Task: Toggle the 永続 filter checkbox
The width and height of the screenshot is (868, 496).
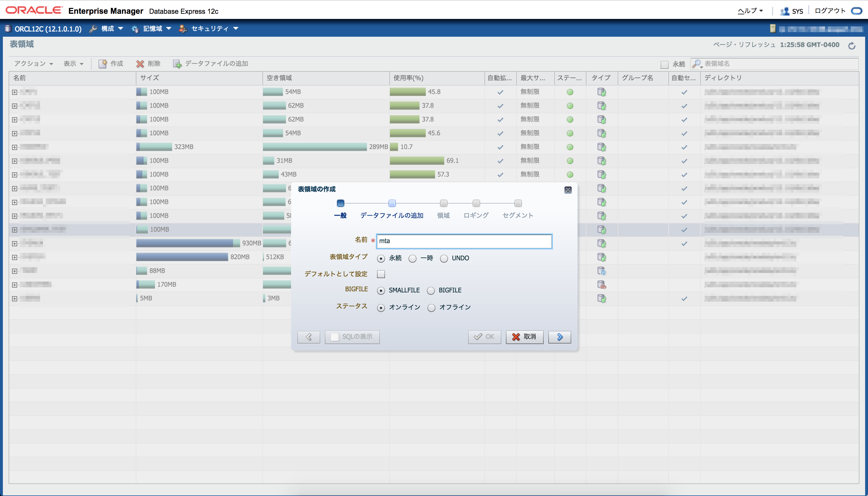Action: pos(664,65)
